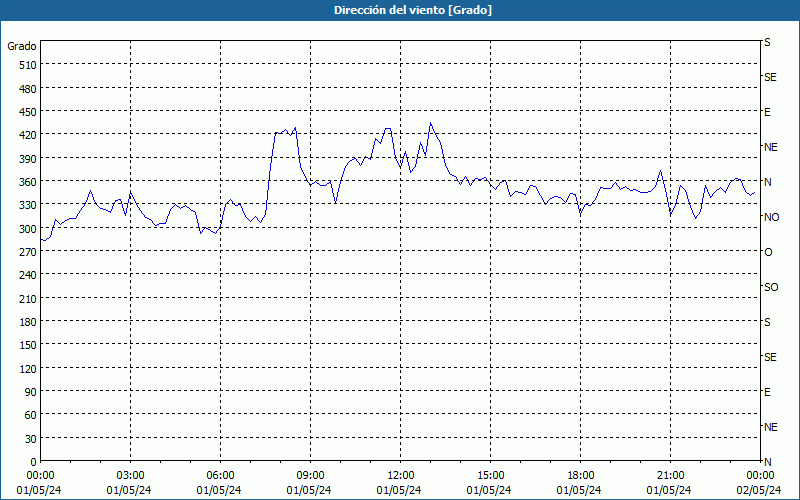The image size is (800, 500).
Task: Click the 300 degree axis label
Action: (28, 229)
